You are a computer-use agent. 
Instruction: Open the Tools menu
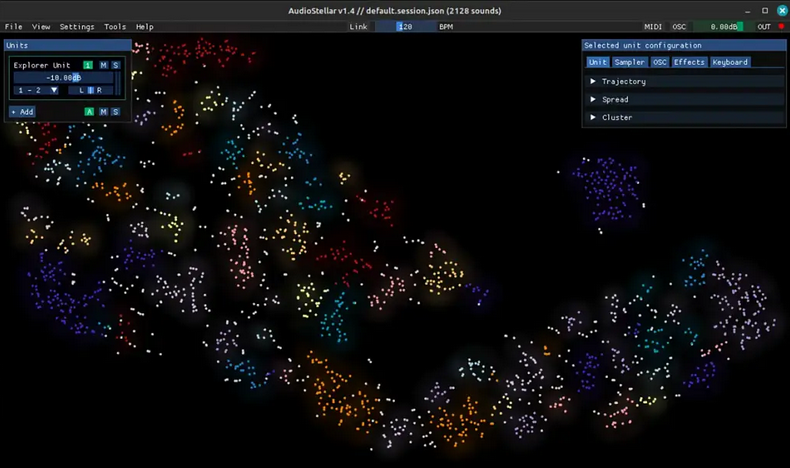click(115, 27)
